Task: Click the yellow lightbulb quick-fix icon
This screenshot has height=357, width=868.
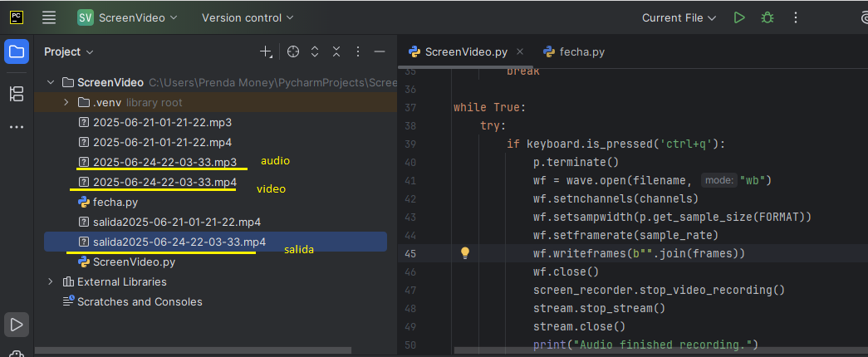Action: pos(465,253)
